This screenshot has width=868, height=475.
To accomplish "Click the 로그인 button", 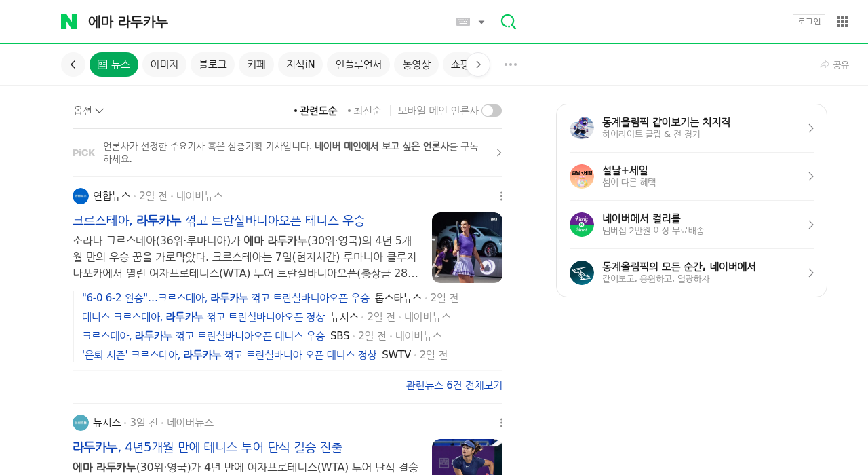I will 808,21.
